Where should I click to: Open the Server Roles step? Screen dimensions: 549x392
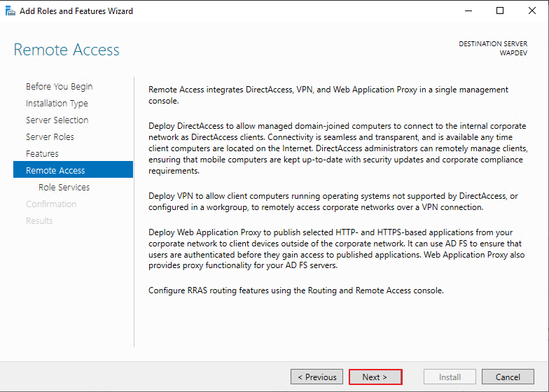point(50,137)
